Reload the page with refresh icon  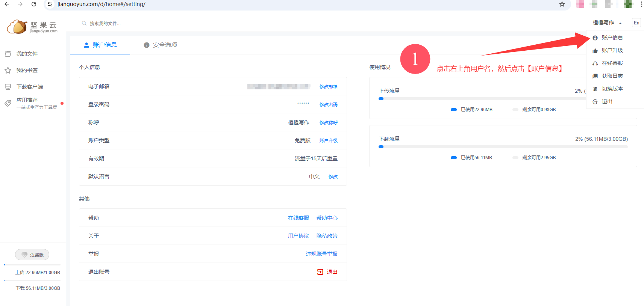pyautogui.click(x=34, y=4)
